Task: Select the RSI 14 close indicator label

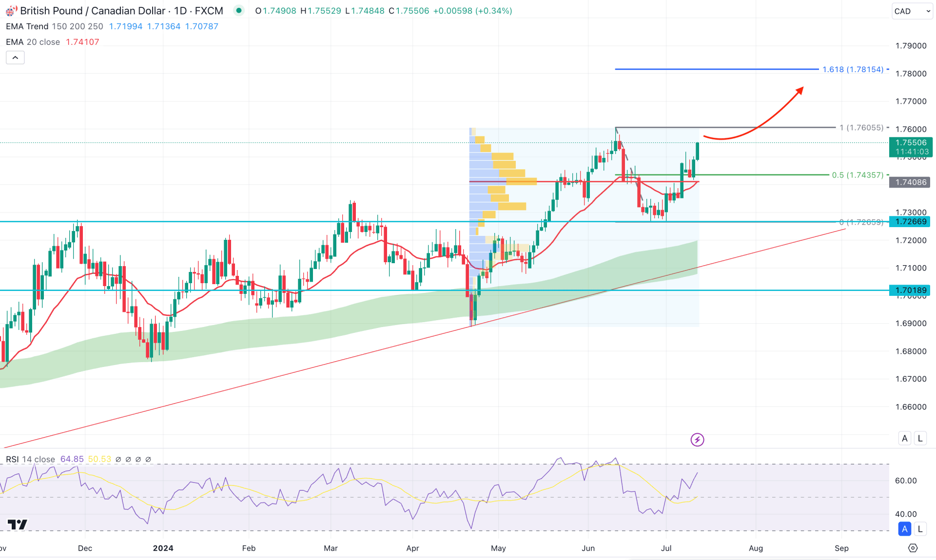Action: pos(30,459)
